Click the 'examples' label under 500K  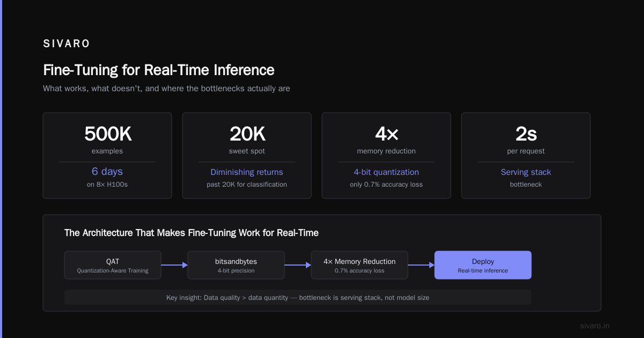click(x=107, y=151)
